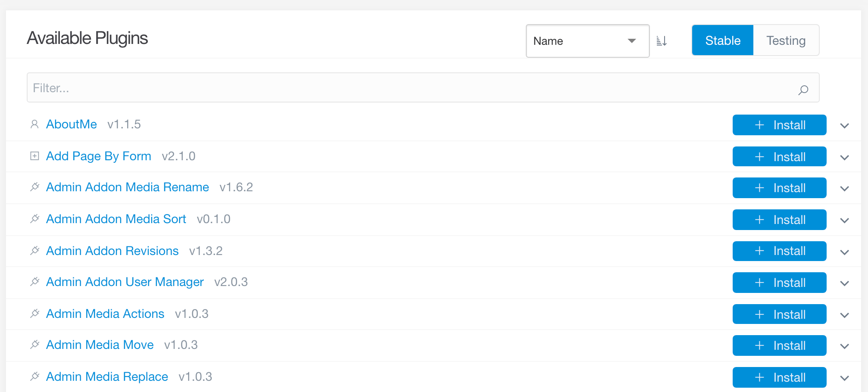The image size is (868, 392).
Task: Expand the chevron for Admin Media Replace
Action: pos(844,377)
